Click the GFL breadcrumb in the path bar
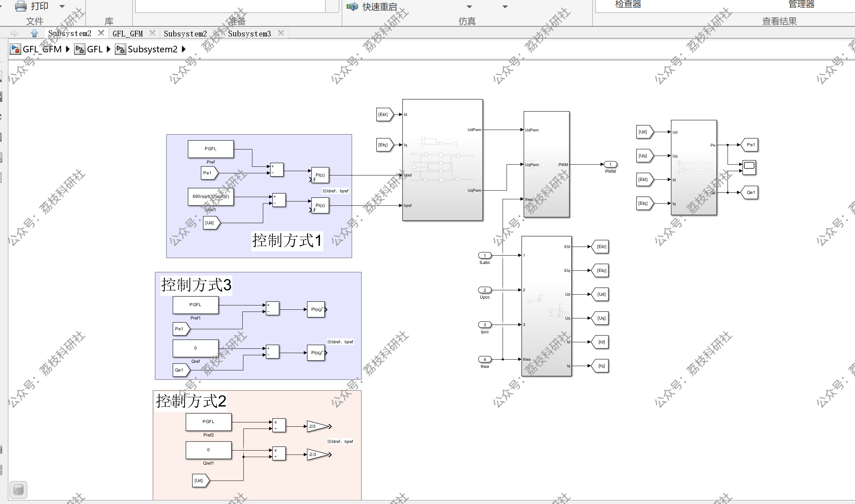The height and width of the screenshot is (504, 855). (95, 49)
